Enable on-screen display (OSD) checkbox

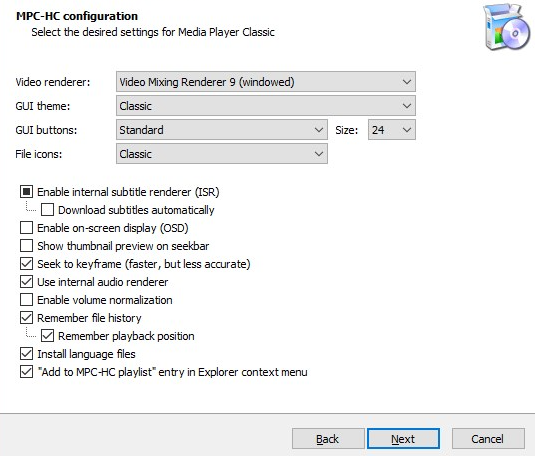point(26,228)
